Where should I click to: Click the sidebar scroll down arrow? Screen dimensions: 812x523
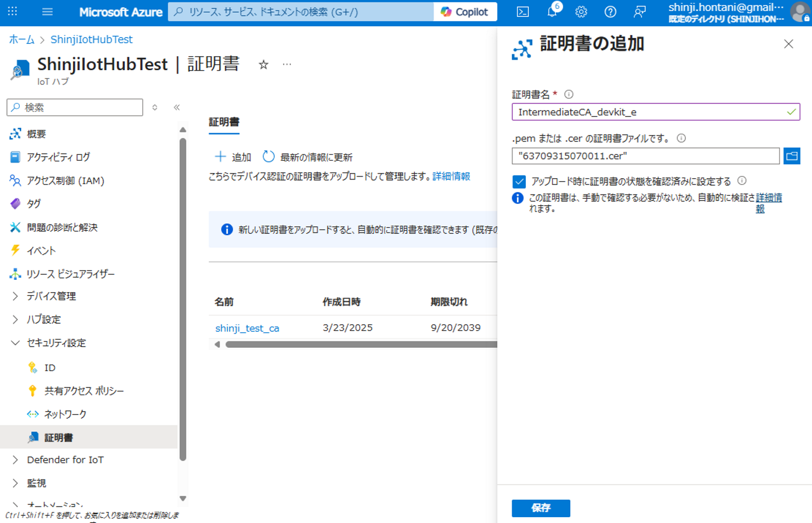point(183,498)
